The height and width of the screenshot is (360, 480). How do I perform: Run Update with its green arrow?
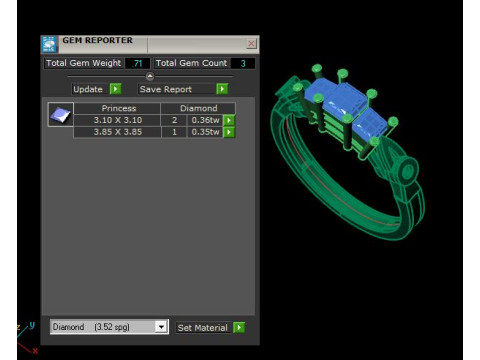[115, 89]
